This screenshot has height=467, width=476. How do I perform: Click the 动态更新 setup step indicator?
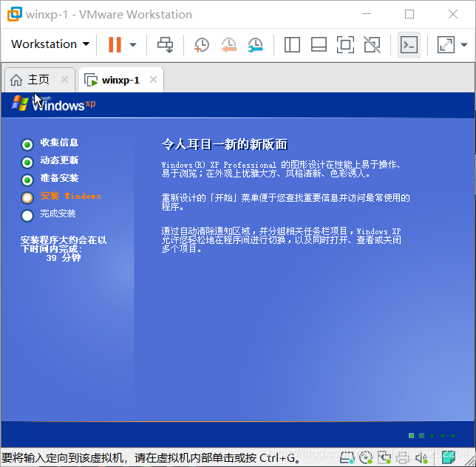tap(27, 163)
